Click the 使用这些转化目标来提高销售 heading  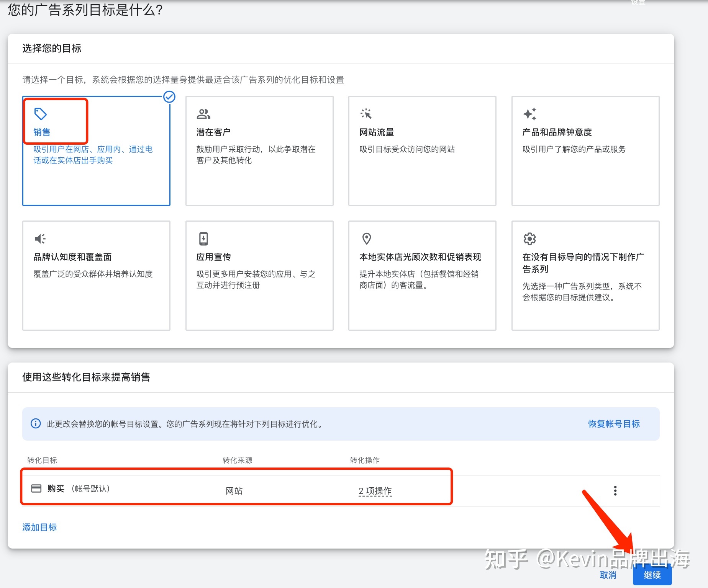coord(86,377)
